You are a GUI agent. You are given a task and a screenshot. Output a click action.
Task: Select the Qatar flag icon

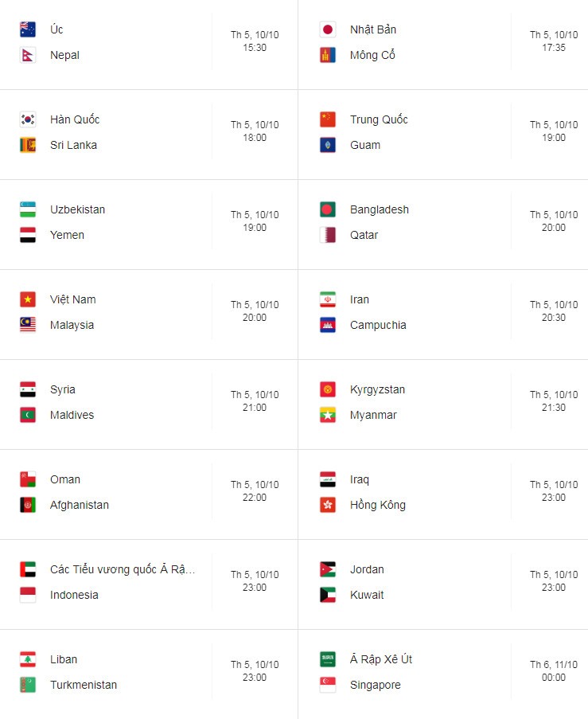tap(328, 235)
